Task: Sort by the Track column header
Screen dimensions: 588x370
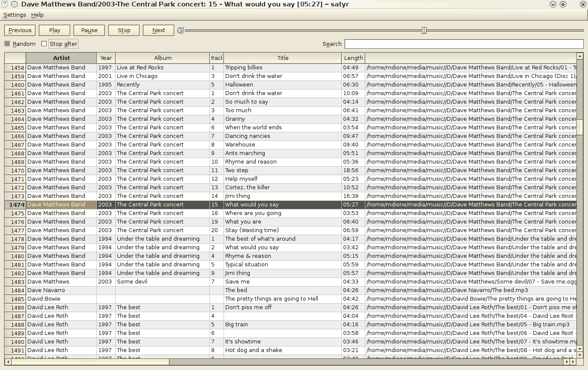Action: tap(217, 58)
